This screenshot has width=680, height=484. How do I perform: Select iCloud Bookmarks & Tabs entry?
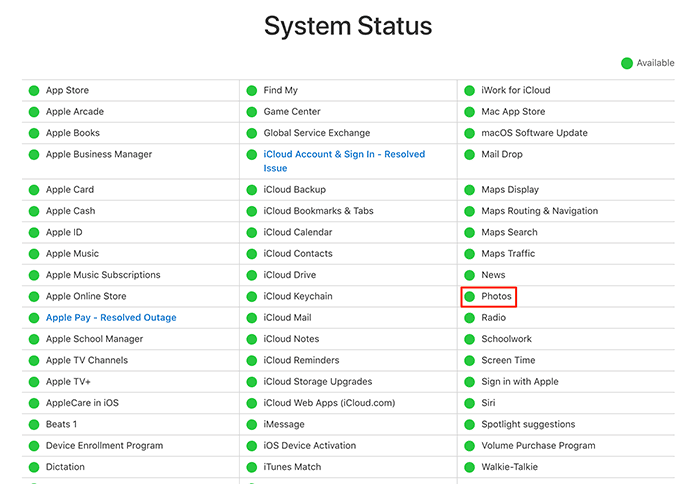[318, 211]
